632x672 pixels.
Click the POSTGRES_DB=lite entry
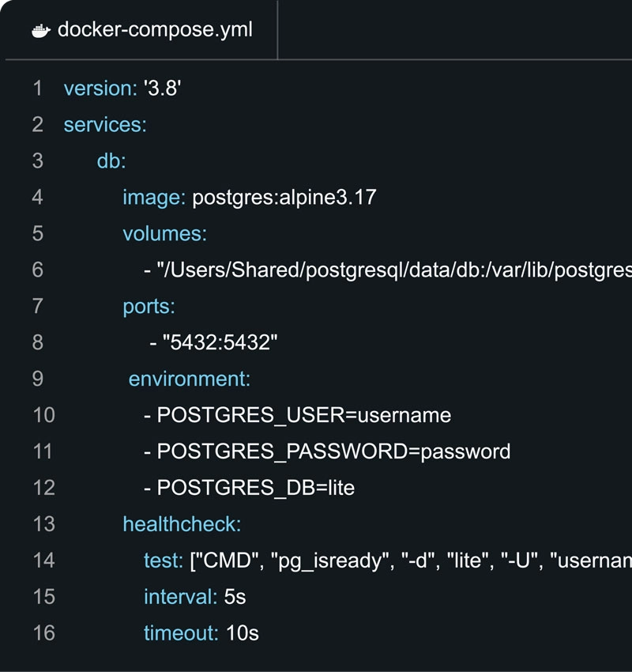click(256, 488)
